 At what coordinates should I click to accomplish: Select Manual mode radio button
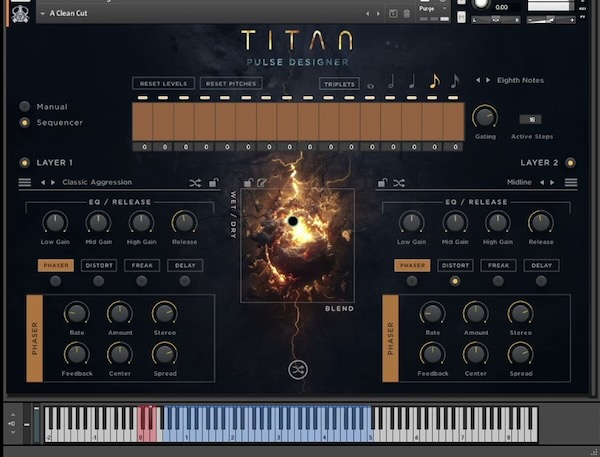[24, 106]
